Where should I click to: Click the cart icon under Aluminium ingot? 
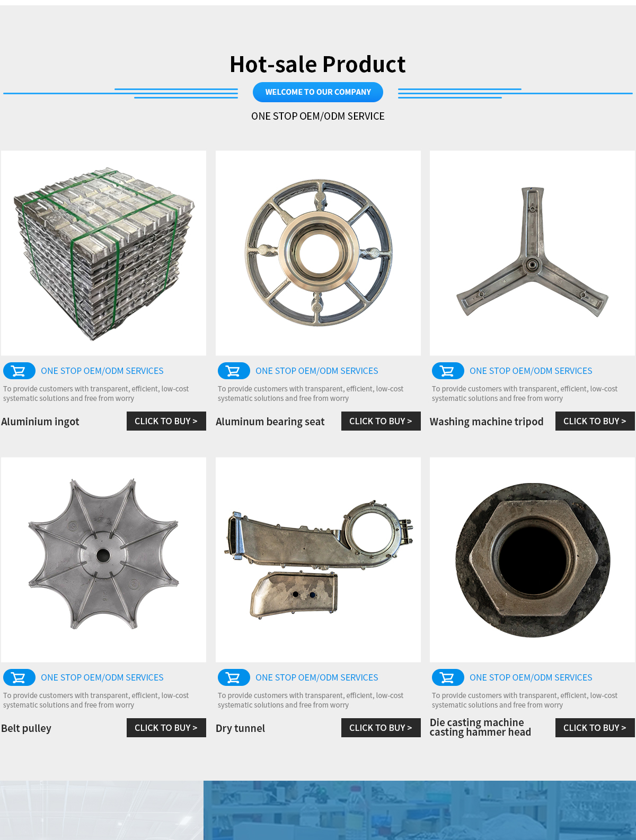(19, 371)
